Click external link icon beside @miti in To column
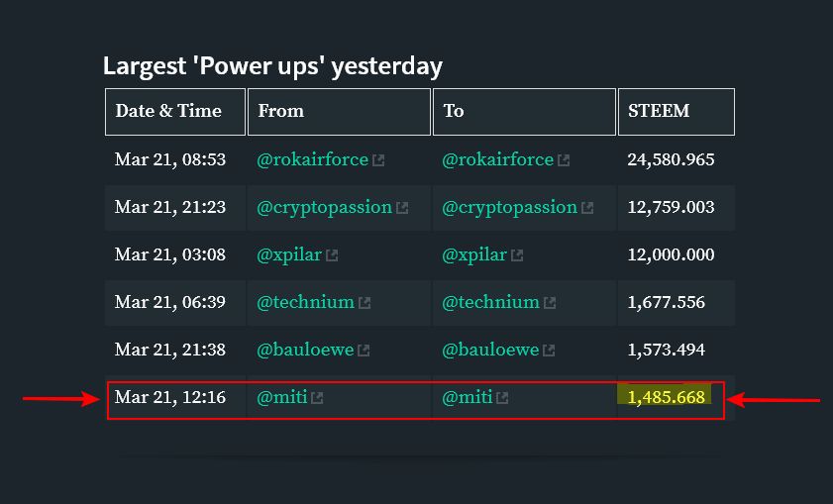The width and height of the screenshot is (833, 504). coord(502,398)
